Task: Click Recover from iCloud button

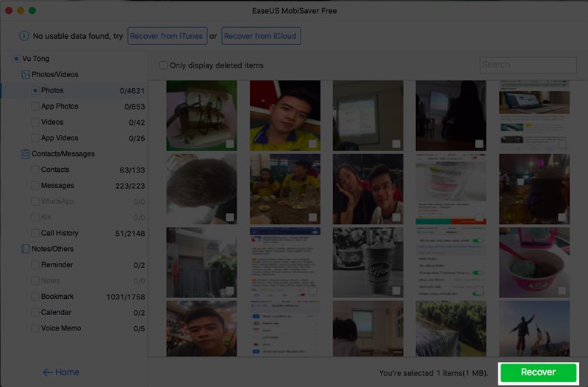Action: (x=261, y=36)
